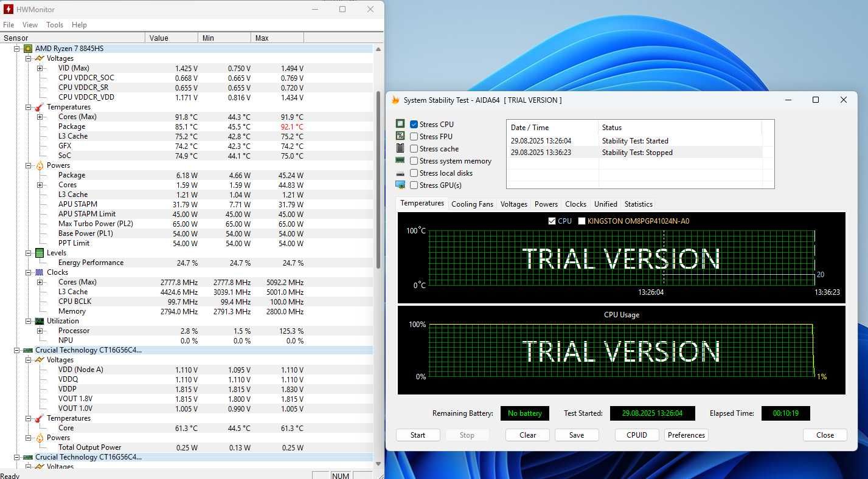This screenshot has width=868, height=479.
Task: Collapse the AMD Ryzen 7 8845HS tree node
Action: tap(17, 49)
